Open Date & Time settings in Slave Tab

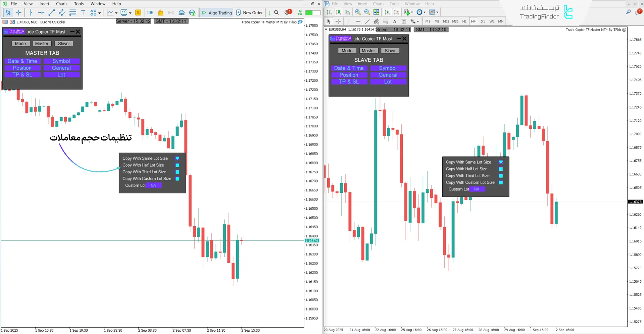point(349,68)
